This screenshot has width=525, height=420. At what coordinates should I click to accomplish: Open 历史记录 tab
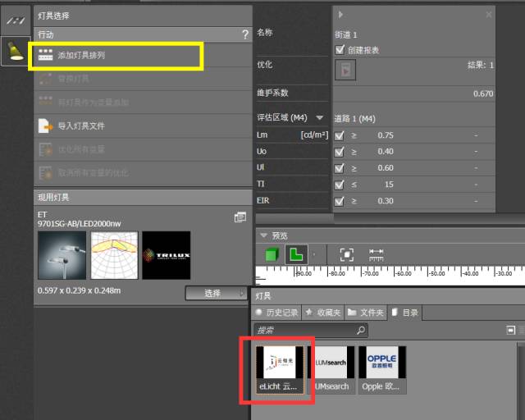coord(276,313)
